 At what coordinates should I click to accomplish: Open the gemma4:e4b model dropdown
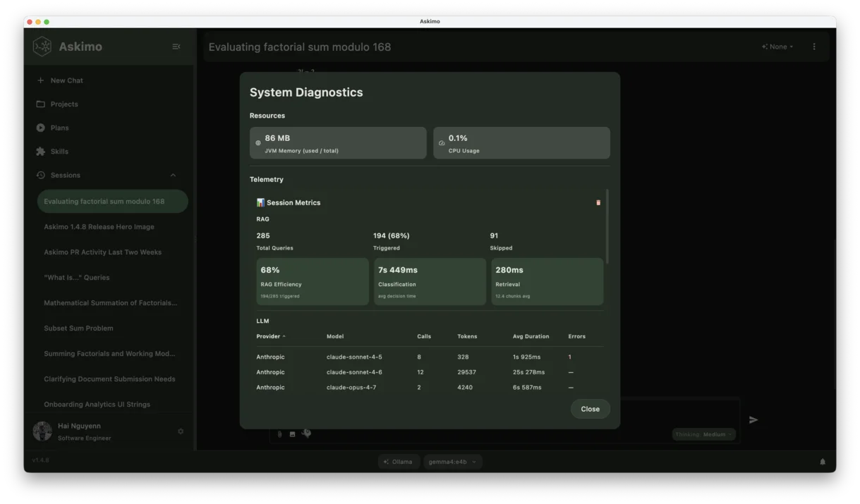[x=452, y=462]
